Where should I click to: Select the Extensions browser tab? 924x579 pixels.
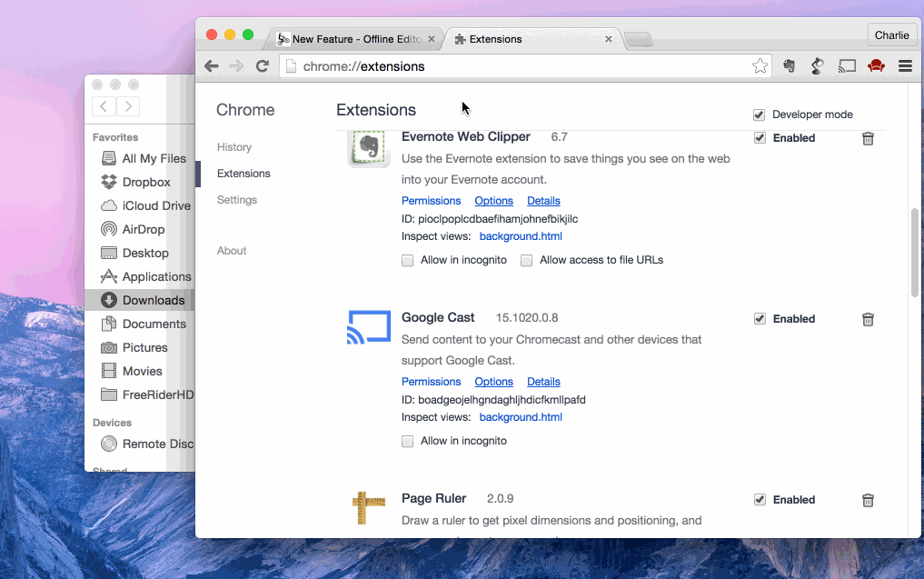pos(533,39)
